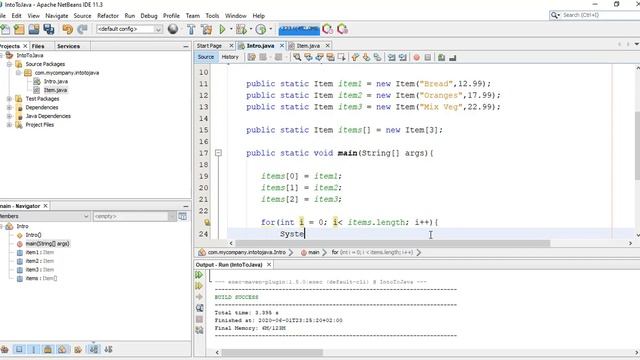Screen dimensions: 640x360
Task: Toggle Show Static Members filter in Navigator
Action: (x=33, y=349)
